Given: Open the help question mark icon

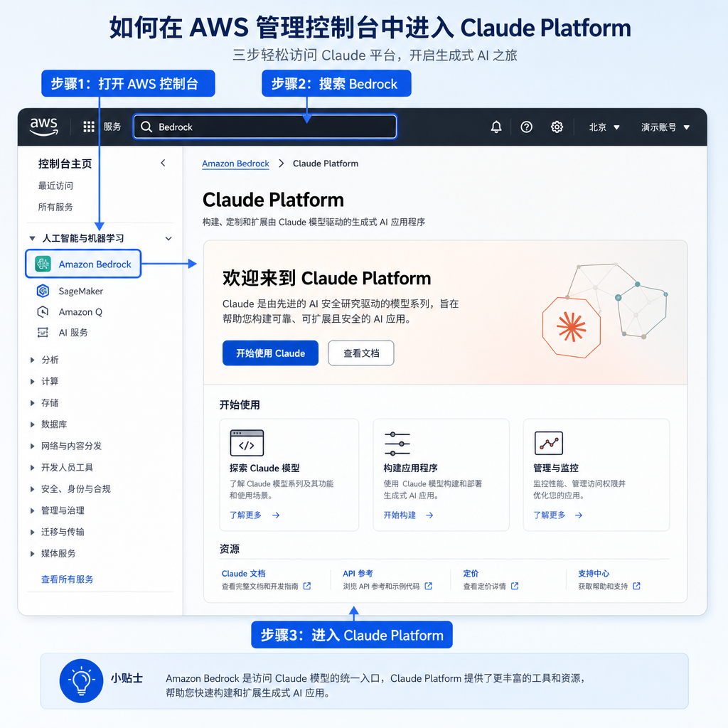Looking at the screenshot, I should (x=527, y=127).
